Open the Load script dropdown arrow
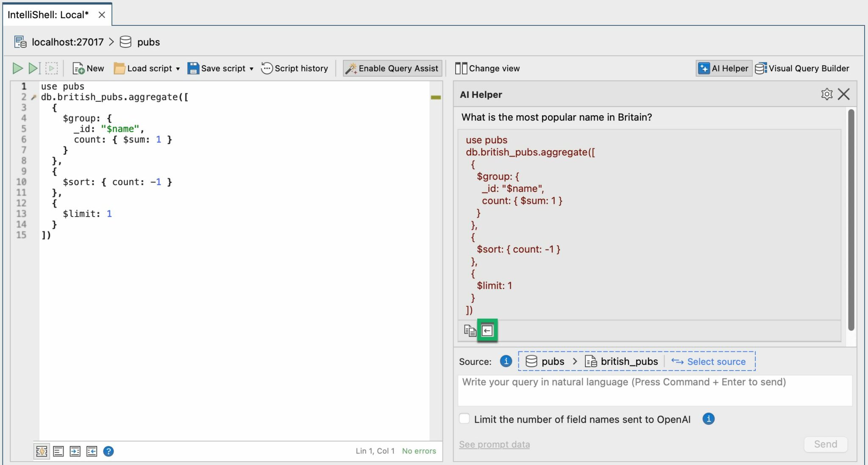This screenshot has height=465, width=868. (x=178, y=68)
